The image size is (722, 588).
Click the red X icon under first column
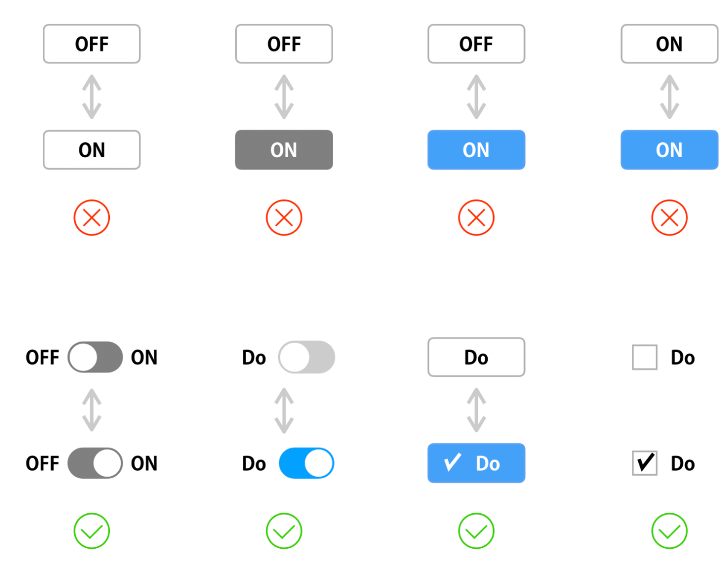[92, 217]
